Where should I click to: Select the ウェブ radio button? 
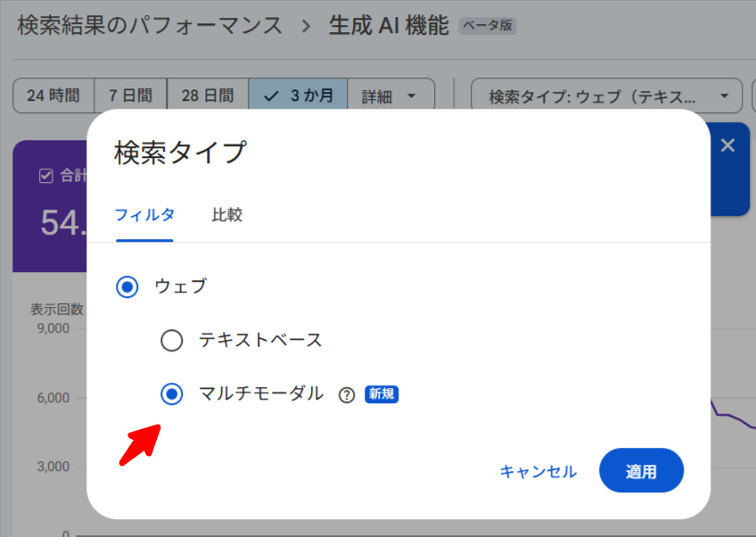tap(127, 286)
